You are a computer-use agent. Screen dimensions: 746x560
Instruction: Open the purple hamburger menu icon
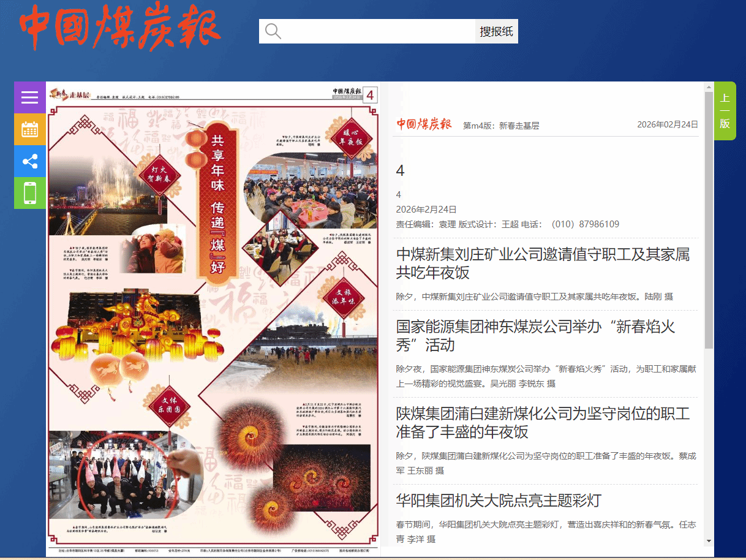pos(30,97)
